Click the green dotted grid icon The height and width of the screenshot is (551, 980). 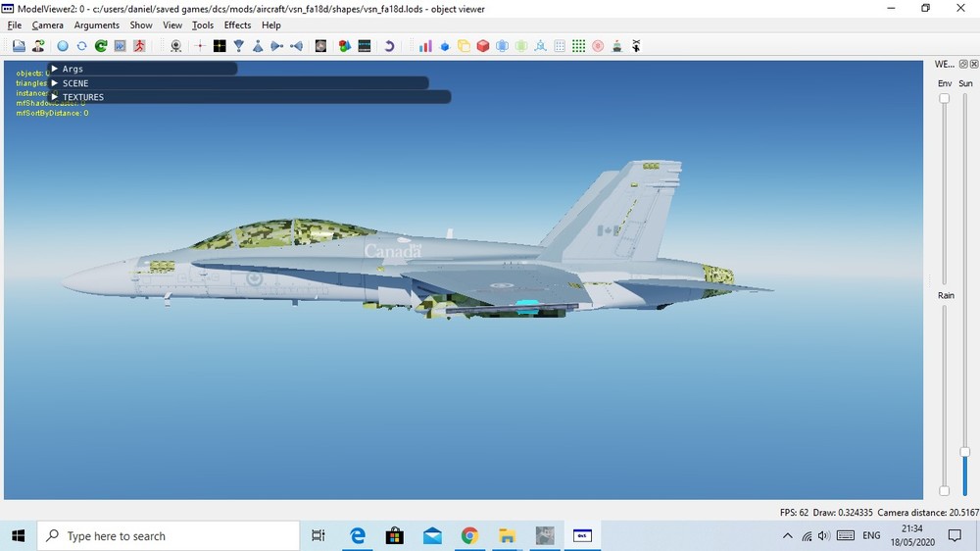click(x=578, y=46)
